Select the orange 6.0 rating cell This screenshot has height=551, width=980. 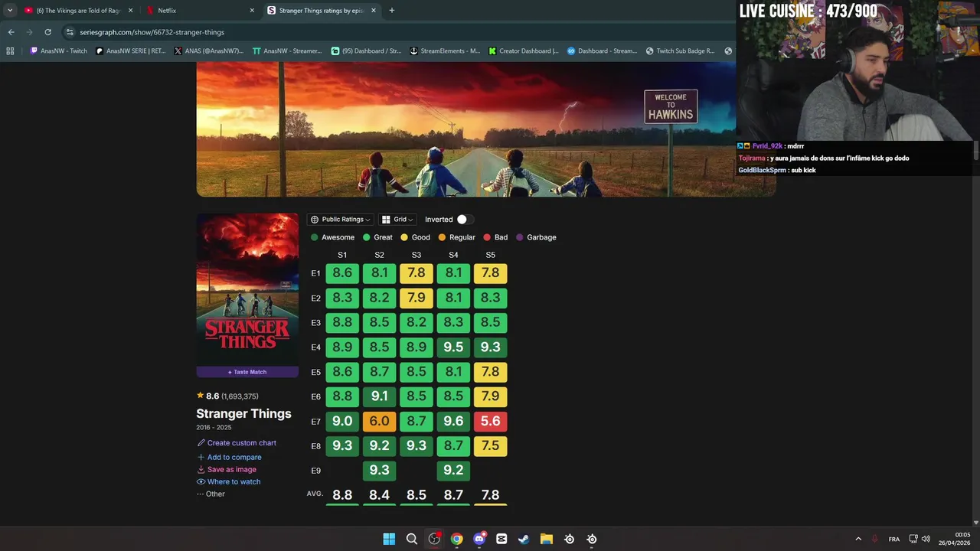[x=379, y=421]
